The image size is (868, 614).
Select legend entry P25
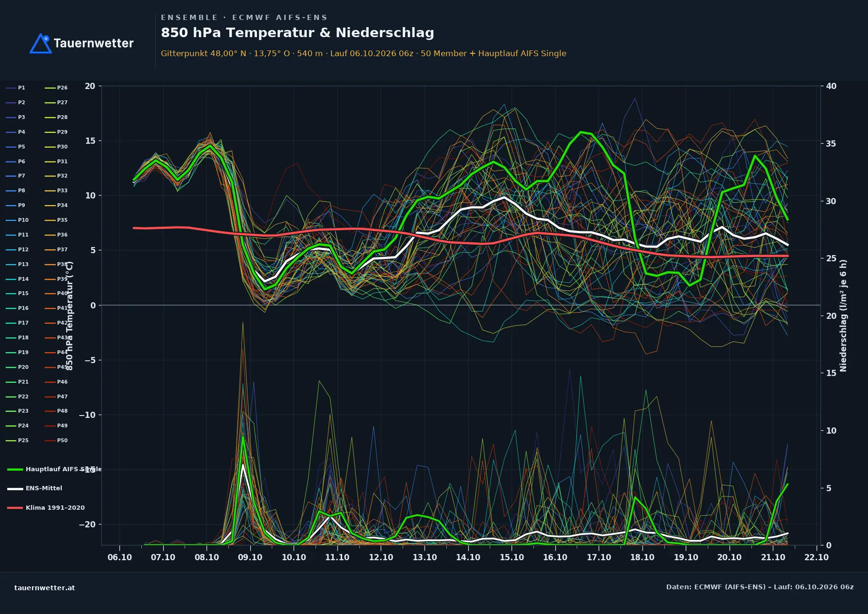click(17, 440)
